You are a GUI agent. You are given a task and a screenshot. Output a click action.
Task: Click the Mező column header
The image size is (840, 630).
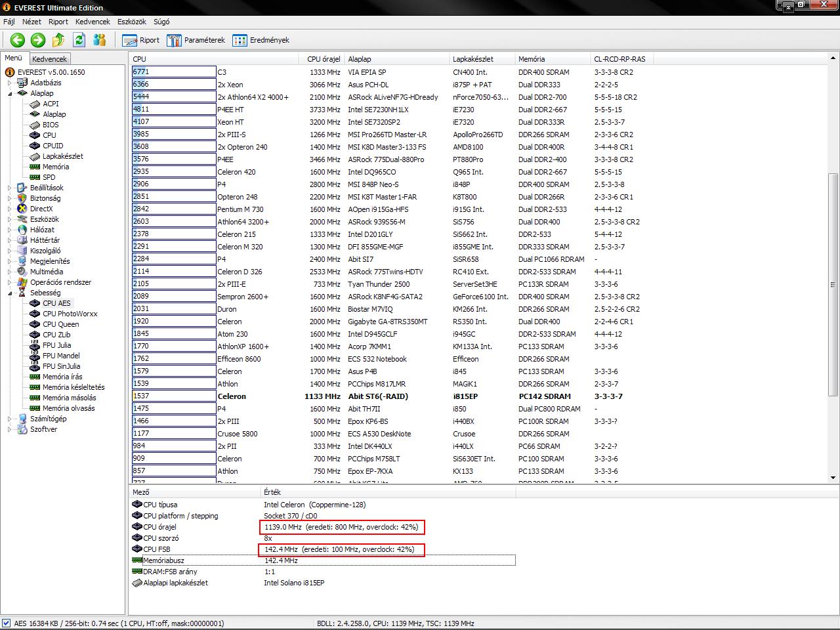[195, 492]
